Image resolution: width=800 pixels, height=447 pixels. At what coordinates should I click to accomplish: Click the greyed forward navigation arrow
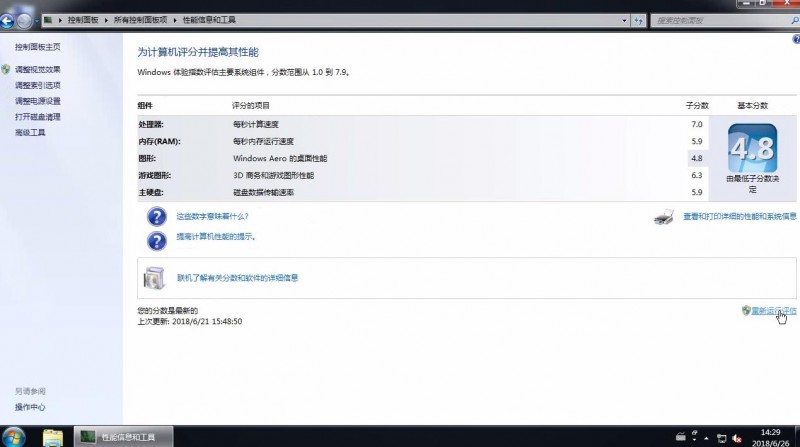point(23,21)
